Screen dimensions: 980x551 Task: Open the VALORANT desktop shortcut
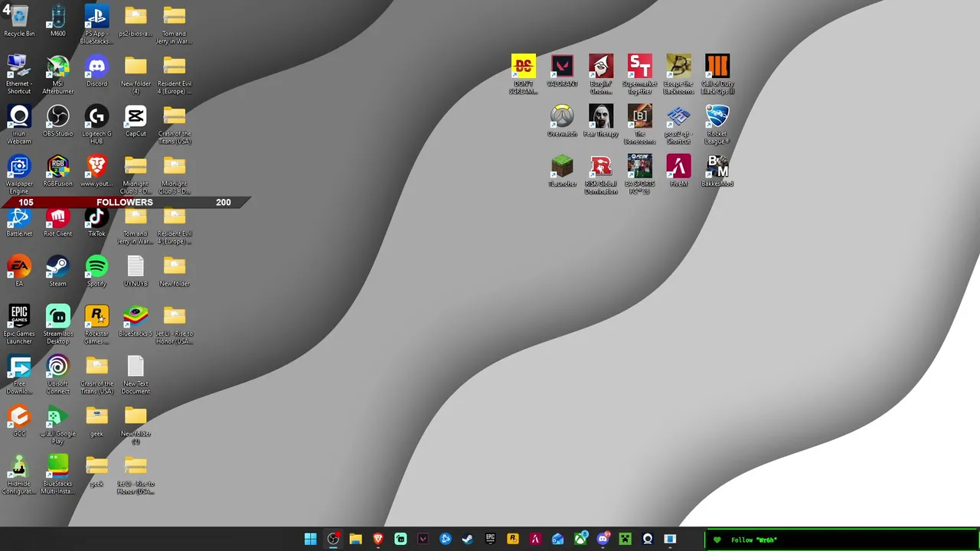click(x=562, y=71)
